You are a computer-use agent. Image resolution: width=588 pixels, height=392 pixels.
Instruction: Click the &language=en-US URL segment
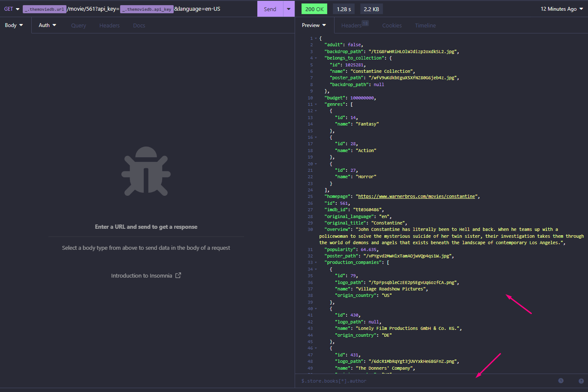click(197, 9)
